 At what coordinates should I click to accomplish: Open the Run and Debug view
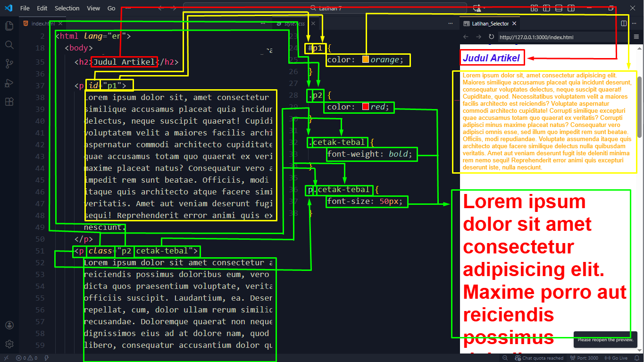tap(9, 83)
